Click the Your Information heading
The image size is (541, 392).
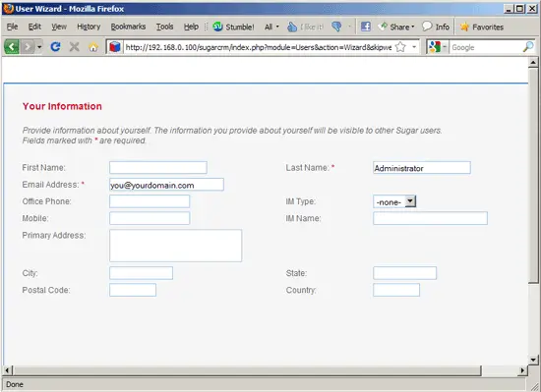[x=62, y=106]
